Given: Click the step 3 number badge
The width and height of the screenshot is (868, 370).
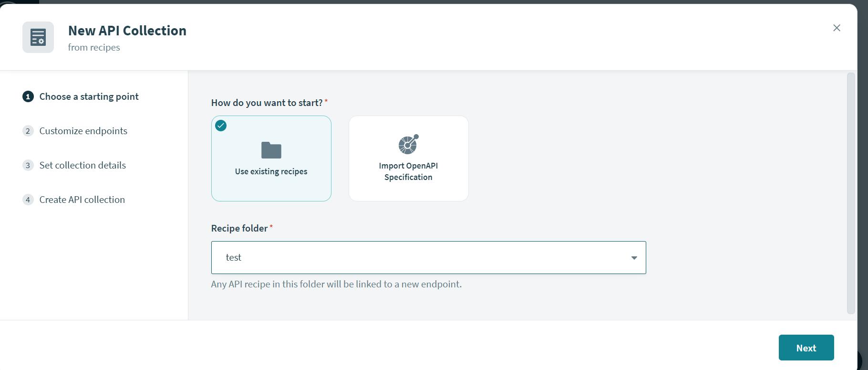Looking at the screenshot, I should point(28,166).
